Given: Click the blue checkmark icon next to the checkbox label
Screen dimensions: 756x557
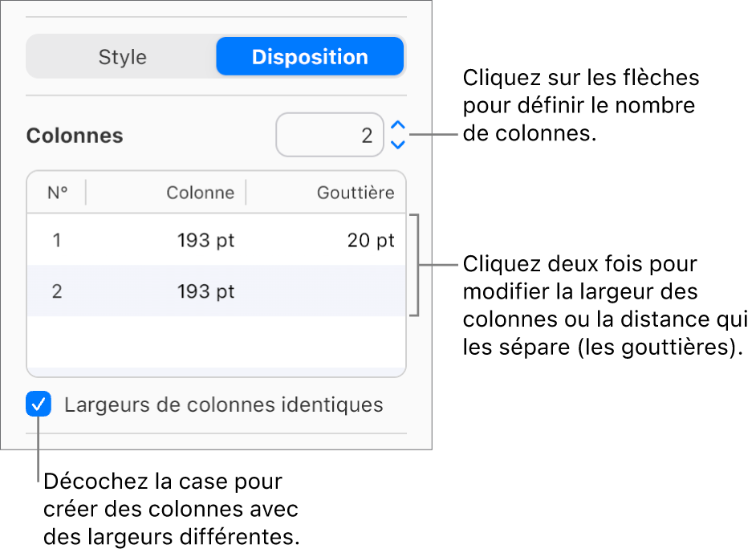Looking at the screenshot, I should coord(38,405).
